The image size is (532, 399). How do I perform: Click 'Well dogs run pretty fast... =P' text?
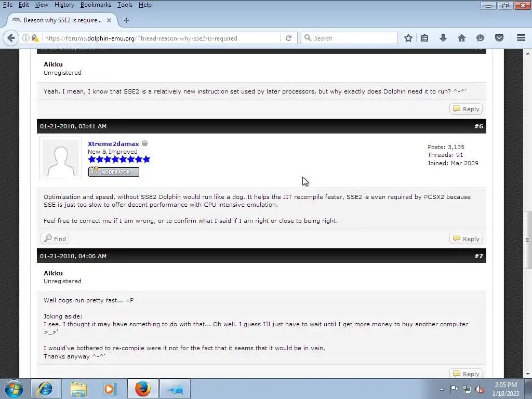click(x=88, y=300)
